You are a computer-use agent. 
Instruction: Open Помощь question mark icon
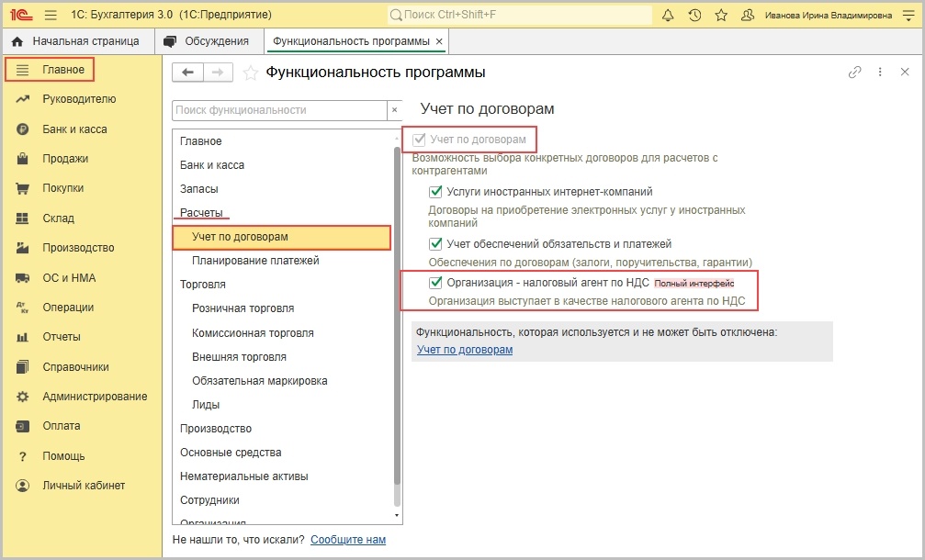[22, 456]
